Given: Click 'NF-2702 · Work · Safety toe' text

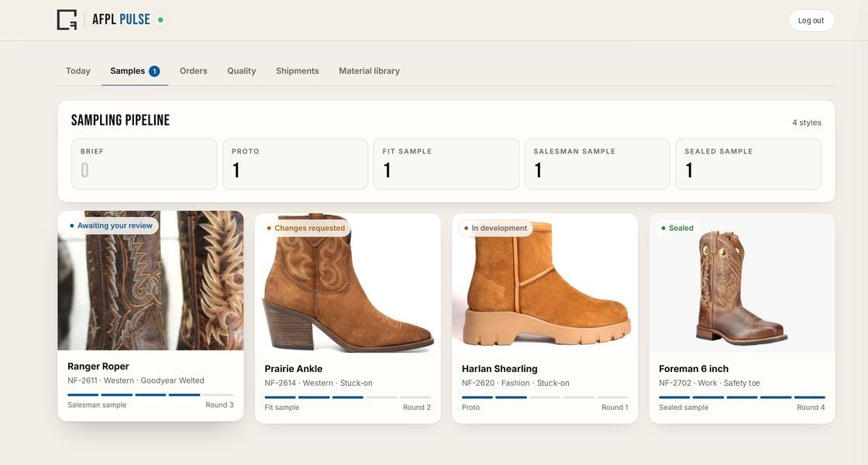Looking at the screenshot, I should tap(709, 383).
